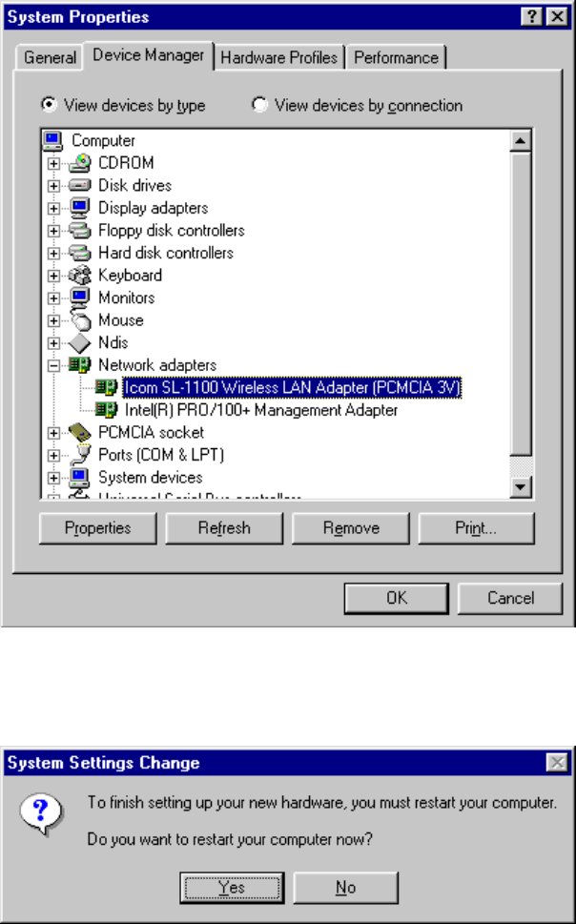
Task: Click the Properties button
Action: [98, 528]
